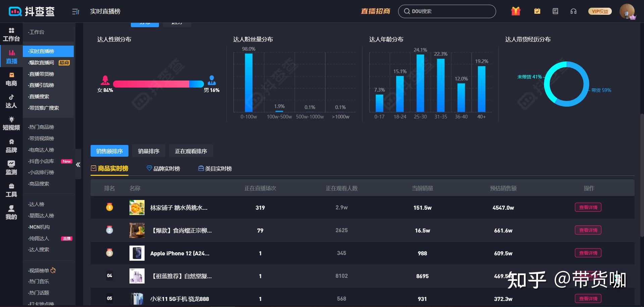Click 查看详情 for 食尚螺正宗柳

pos(588,230)
